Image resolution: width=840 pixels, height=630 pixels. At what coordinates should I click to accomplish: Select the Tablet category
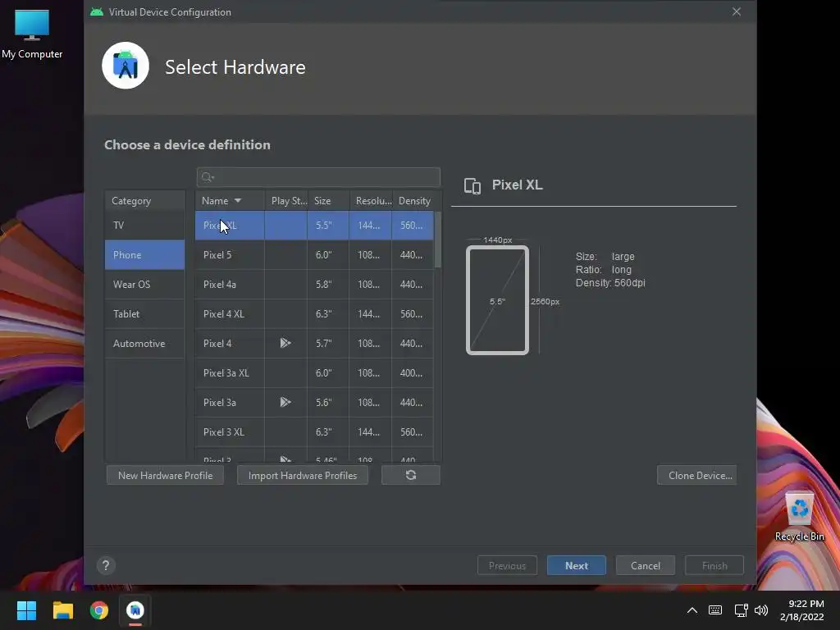click(144, 314)
